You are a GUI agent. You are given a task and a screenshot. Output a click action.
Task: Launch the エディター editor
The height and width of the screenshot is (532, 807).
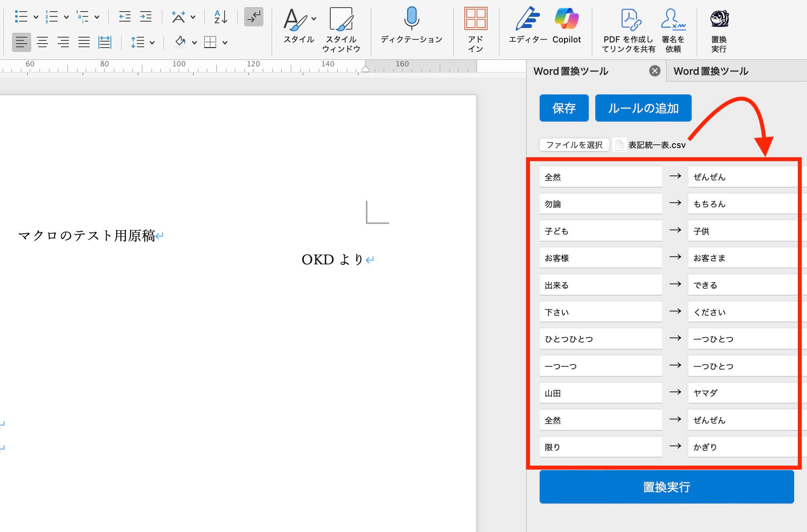(x=528, y=25)
